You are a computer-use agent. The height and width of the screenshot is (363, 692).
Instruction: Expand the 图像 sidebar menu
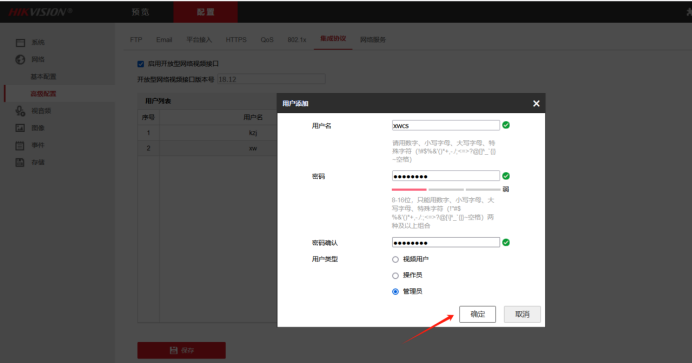38,128
